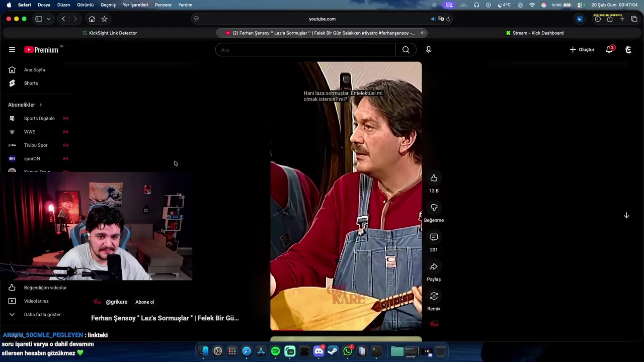Screen dimensions: 644x362
Task: Toggle the dark mode moon extension
Action: pyautogui.click(x=580, y=19)
